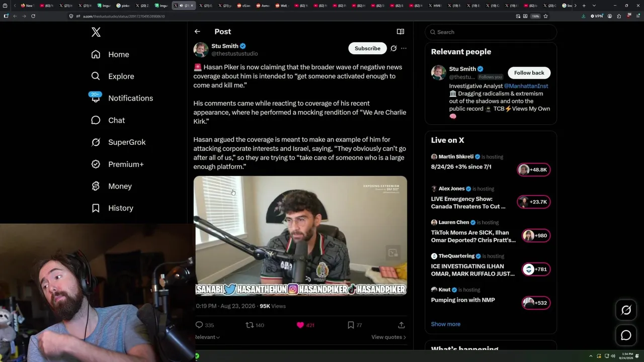
Task: Click Follow back for Stu Smith
Action: [x=529, y=73]
